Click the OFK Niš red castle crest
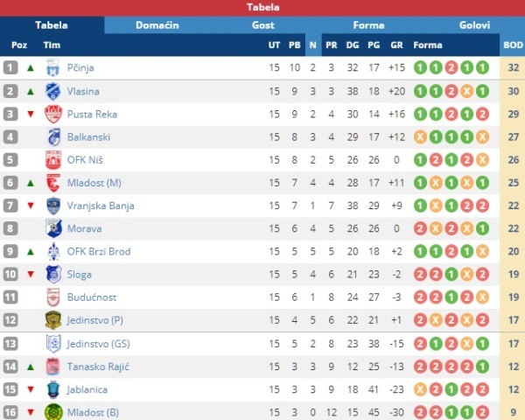525x420 pixels. (53, 160)
